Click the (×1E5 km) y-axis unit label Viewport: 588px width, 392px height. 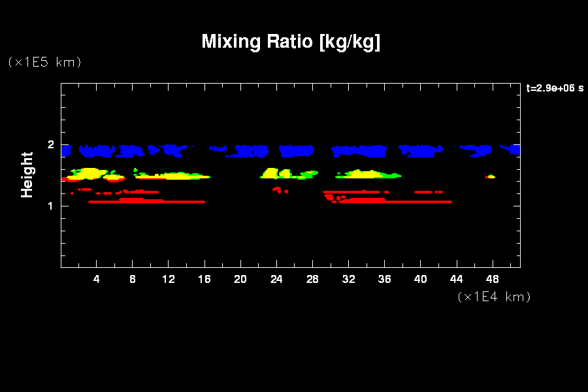(44, 62)
